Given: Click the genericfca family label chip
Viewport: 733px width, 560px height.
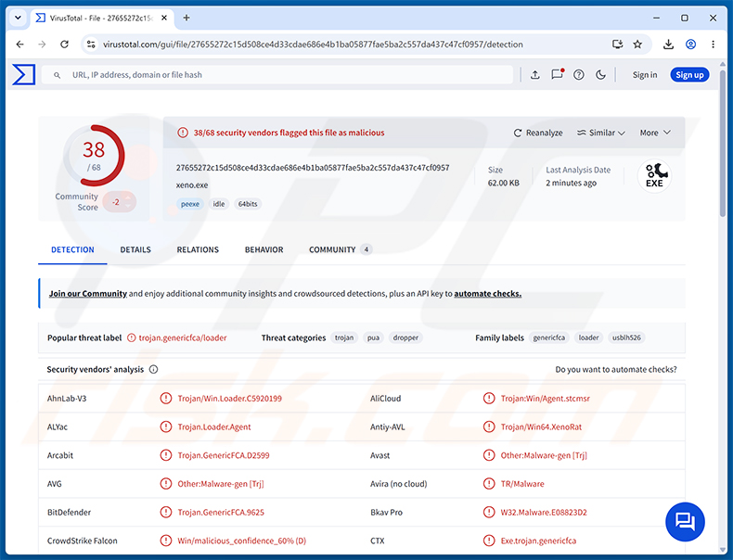Looking at the screenshot, I should pyautogui.click(x=548, y=337).
